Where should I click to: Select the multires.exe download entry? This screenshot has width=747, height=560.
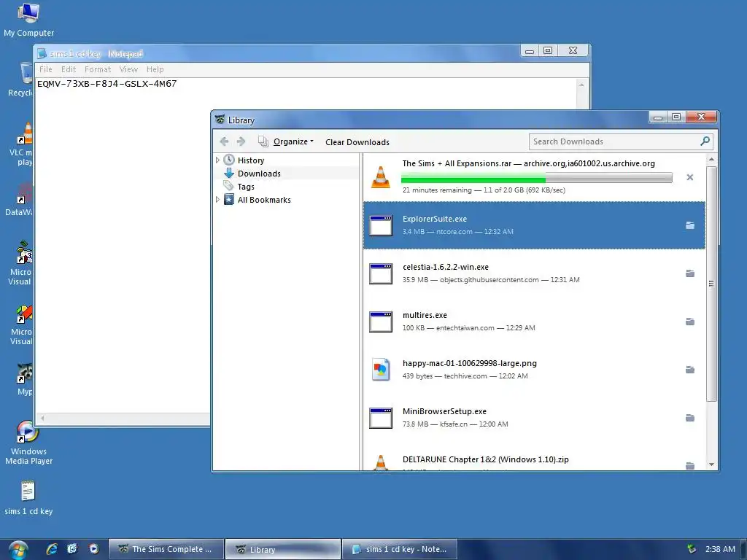pos(534,322)
